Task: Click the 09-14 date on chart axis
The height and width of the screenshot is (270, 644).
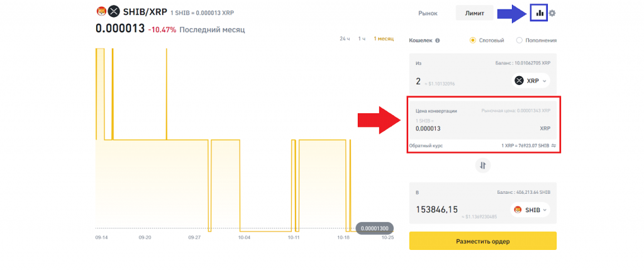Action: coord(101,237)
